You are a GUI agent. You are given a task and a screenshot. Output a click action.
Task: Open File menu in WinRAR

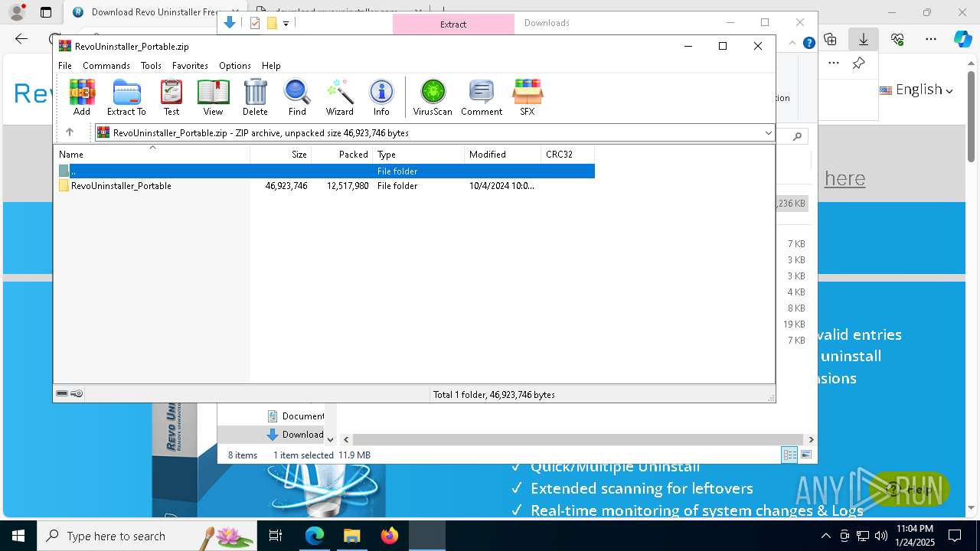click(65, 66)
